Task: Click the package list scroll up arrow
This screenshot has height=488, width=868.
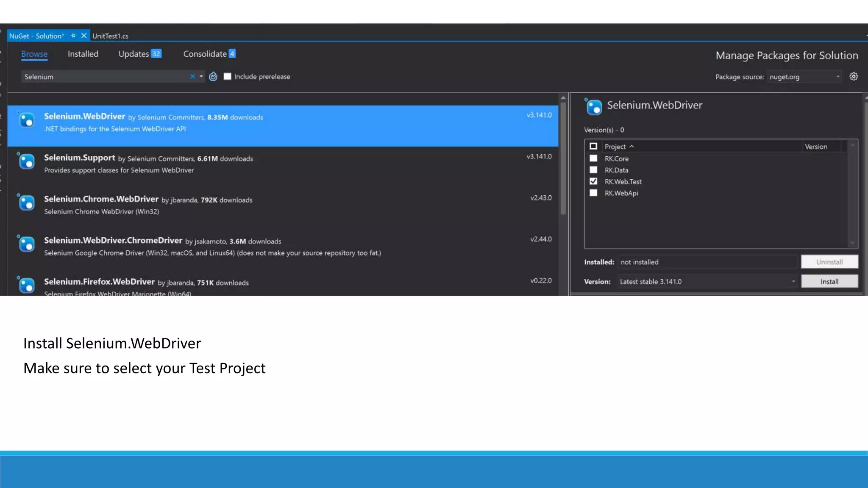Action: point(563,98)
